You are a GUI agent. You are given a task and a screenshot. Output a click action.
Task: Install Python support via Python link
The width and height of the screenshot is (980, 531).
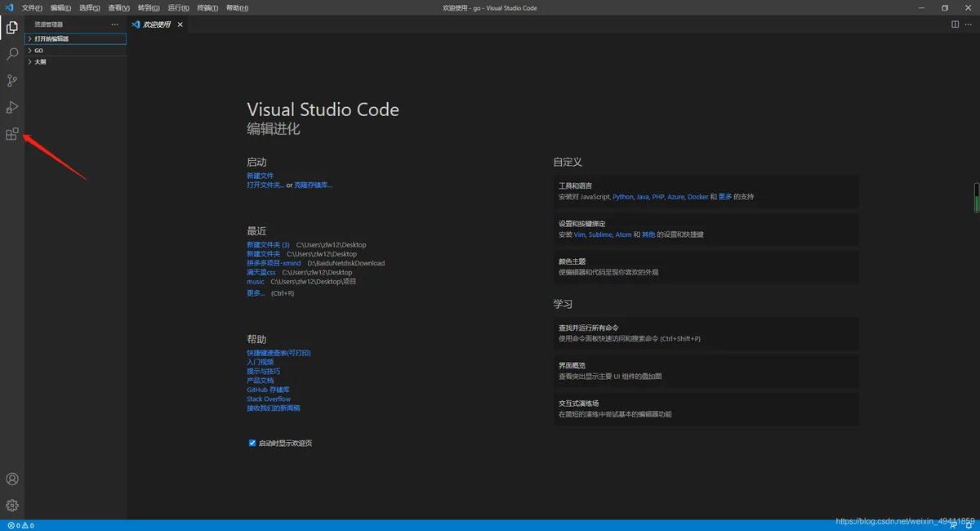coord(623,197)
